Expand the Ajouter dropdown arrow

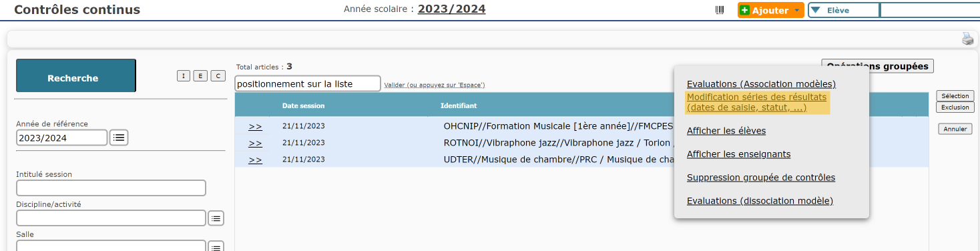point(796,11)
